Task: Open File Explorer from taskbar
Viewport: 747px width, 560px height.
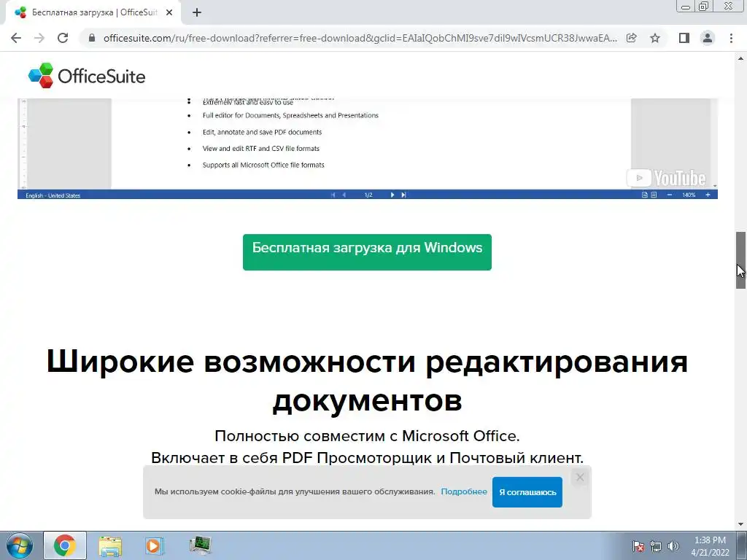Action: point(110,545)
